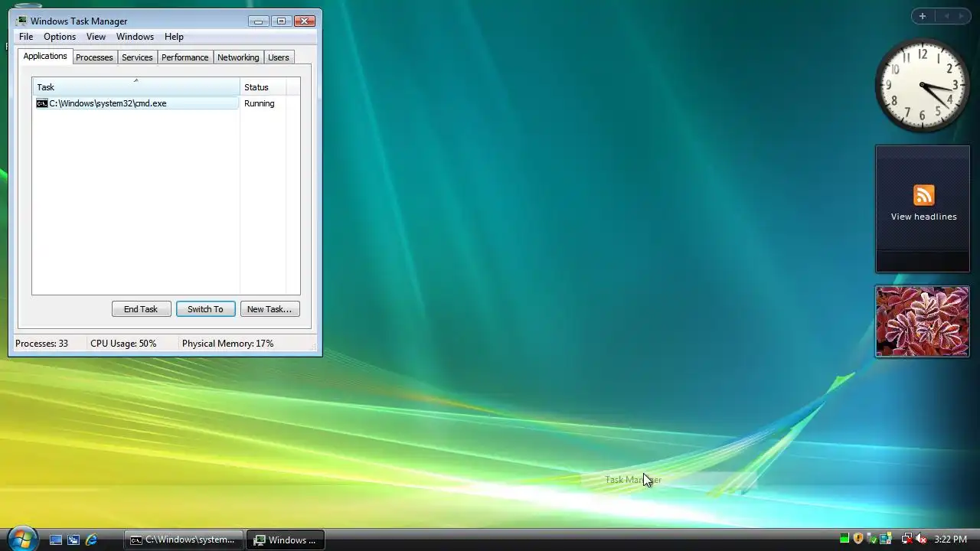Activate the C:\Windows\system... taskbar button
This screenshot has width=980, height=551.
[x=184, y=540]
